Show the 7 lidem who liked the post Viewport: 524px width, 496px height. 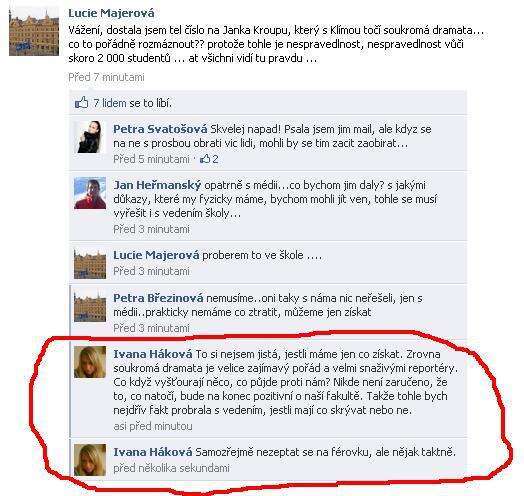point(110,103)
